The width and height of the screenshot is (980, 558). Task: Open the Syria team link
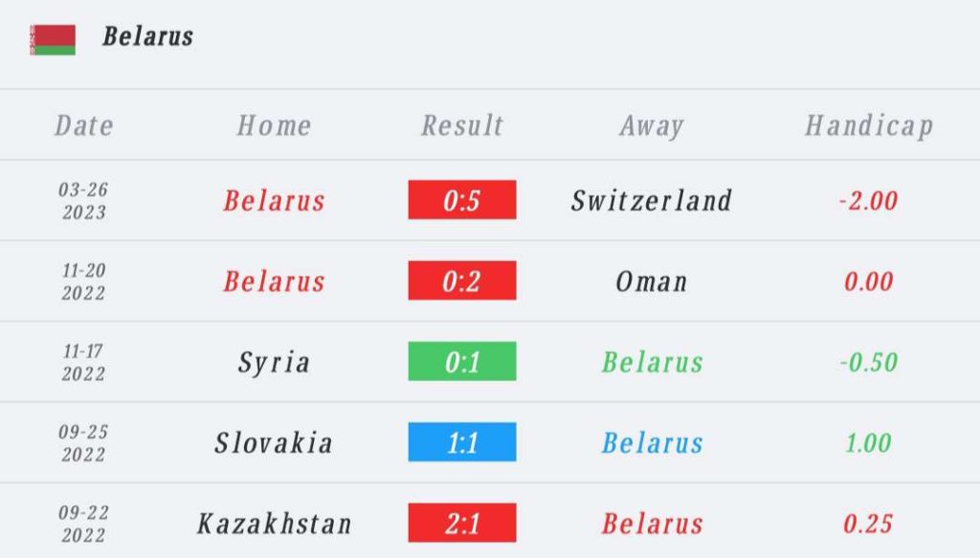(274, 363)
